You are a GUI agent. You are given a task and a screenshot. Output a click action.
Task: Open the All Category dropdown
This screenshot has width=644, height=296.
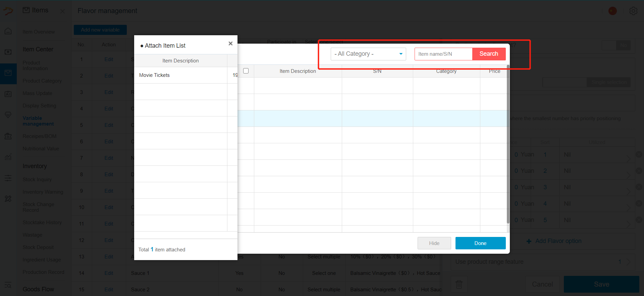tap(368, 54)
